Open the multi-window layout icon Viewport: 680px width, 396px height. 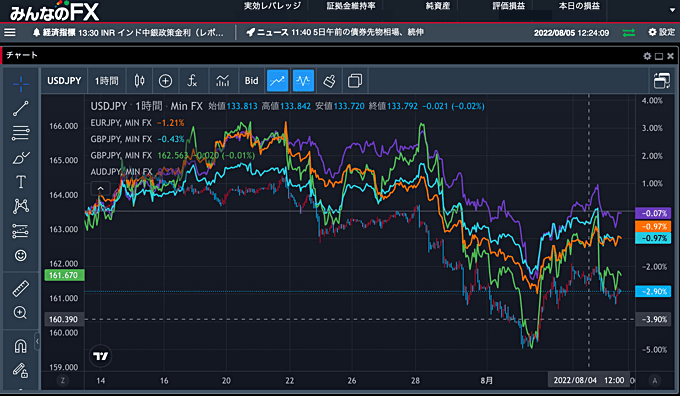coord(662,81)
